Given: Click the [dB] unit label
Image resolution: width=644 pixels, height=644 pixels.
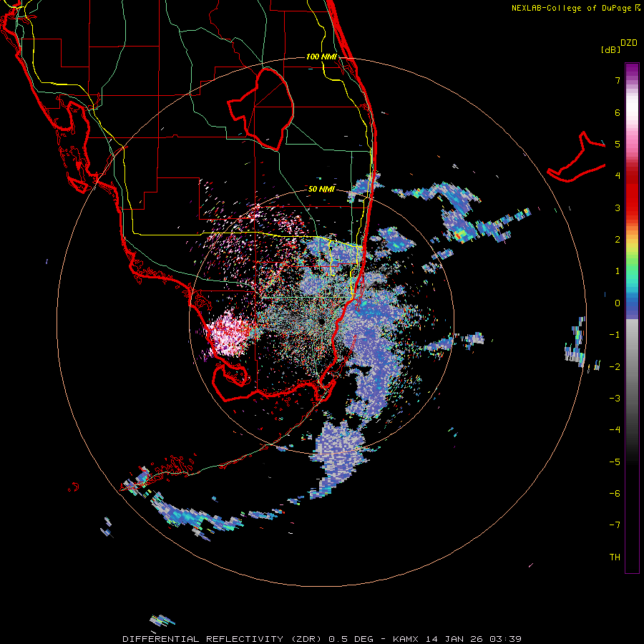Looking at the screenshot, I should point(610,50).
